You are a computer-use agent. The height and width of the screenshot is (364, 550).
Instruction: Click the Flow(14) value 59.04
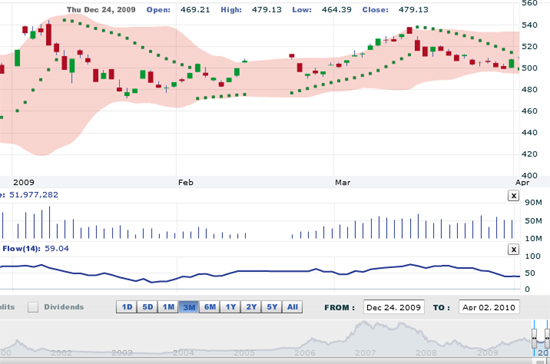point(56,249)
